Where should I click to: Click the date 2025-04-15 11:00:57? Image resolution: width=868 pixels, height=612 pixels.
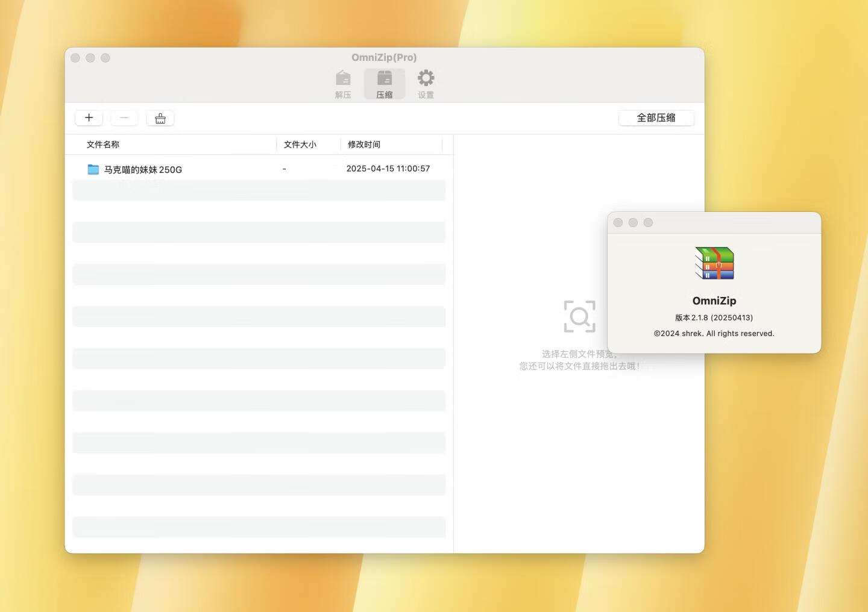pyautogui.click(x=388, y=169)
